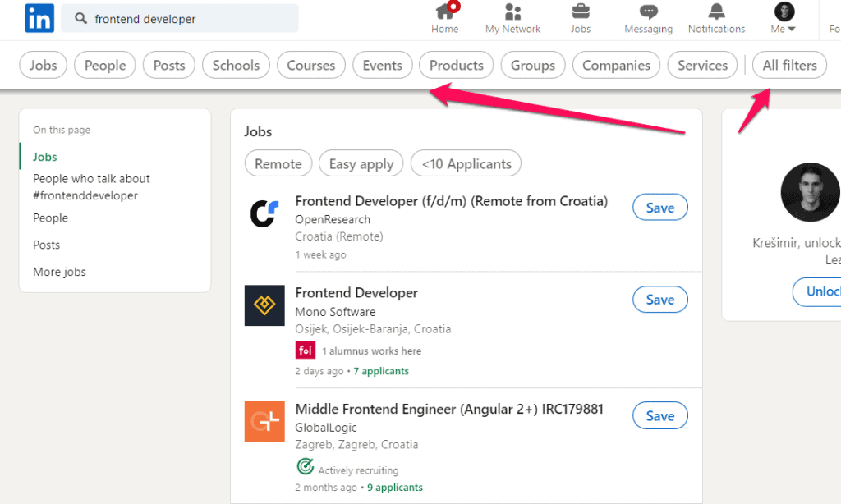
Task: Open Middle Frontend Engineer (Angular 2+) job
Action: point(449,409)
